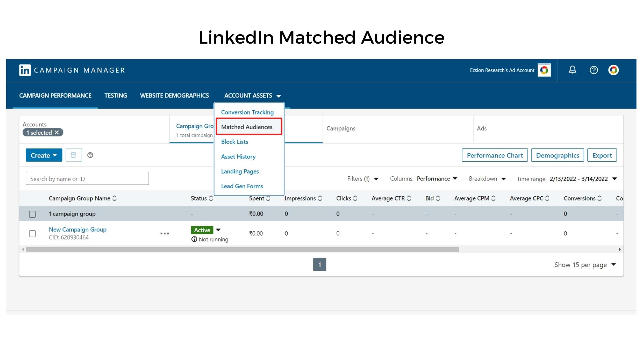Click the Ecsion Research ad account logo
Viewport: 643px width, 364px height.
544,70
